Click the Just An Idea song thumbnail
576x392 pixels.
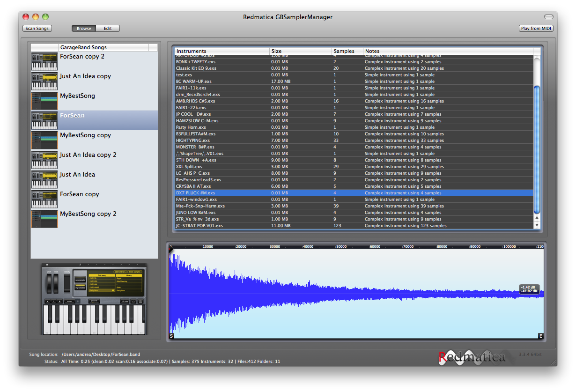(x=44, y=179)
